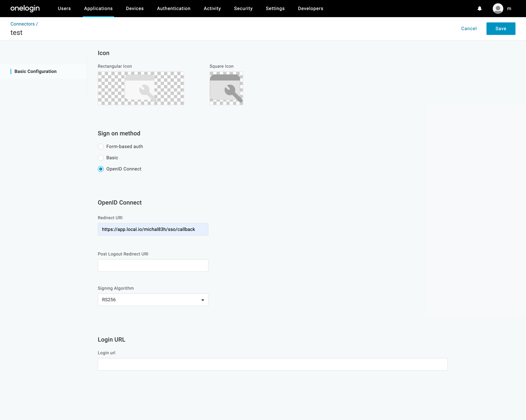Click into the Redirect URI field
Screen dimensions: 526x420
(153, 229)
